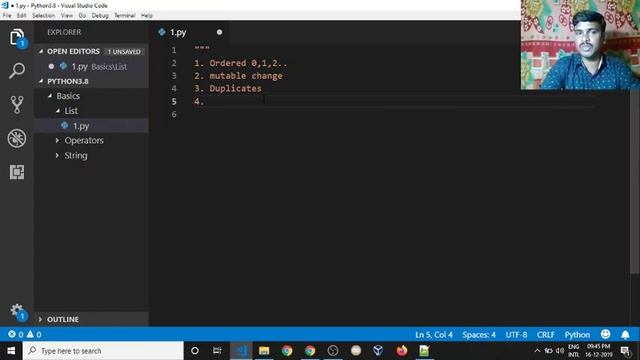Viewport: 640px width, 360px height.
Task: Open the Go menu
Action: coord(82,16)
